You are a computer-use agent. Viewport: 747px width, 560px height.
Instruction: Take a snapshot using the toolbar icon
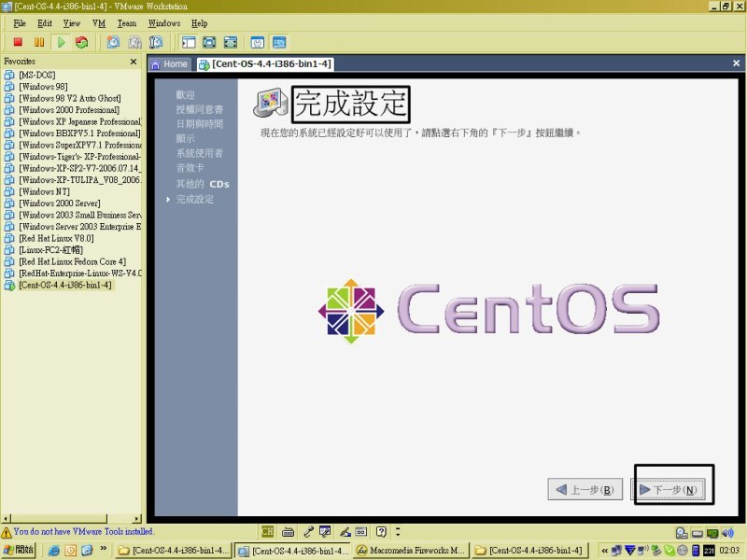coord(113,42)
